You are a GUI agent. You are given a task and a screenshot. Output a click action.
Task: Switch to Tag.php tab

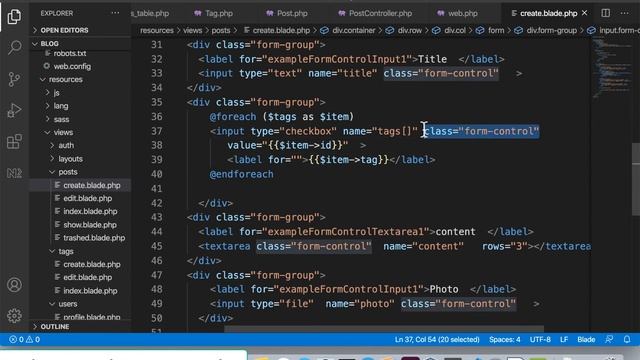tap(214, 13)
